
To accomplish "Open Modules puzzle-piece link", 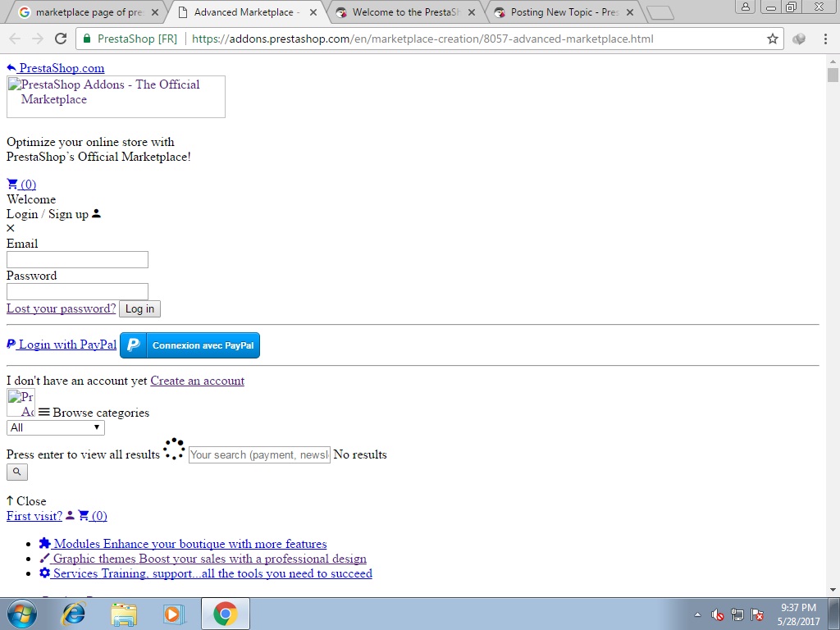I will tap(183, 544).
